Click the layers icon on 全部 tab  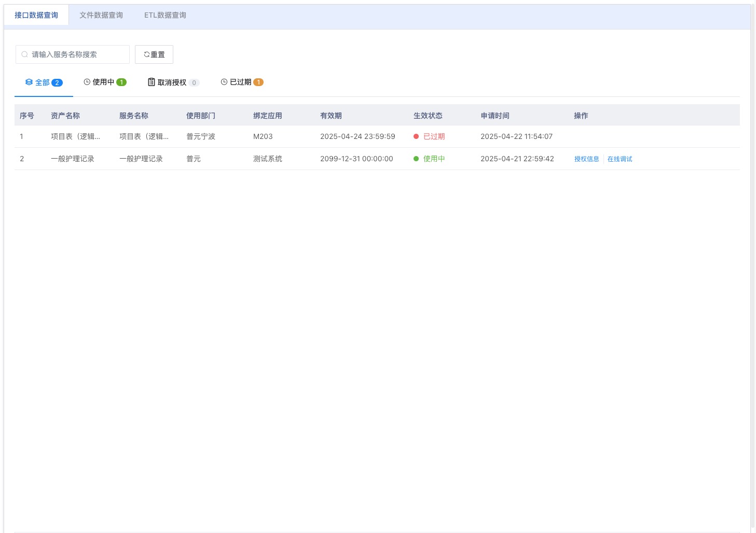pyautogui.click(x=29, y=82)
